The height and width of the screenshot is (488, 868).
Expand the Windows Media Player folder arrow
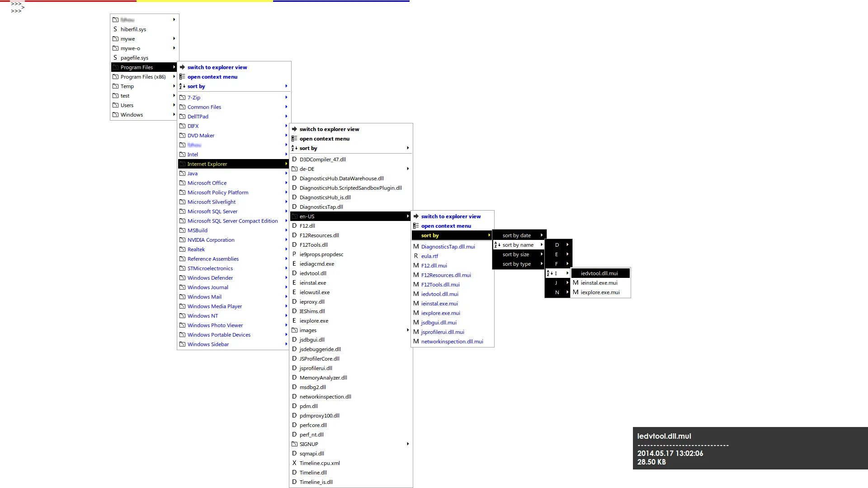[x=286, y=306]
